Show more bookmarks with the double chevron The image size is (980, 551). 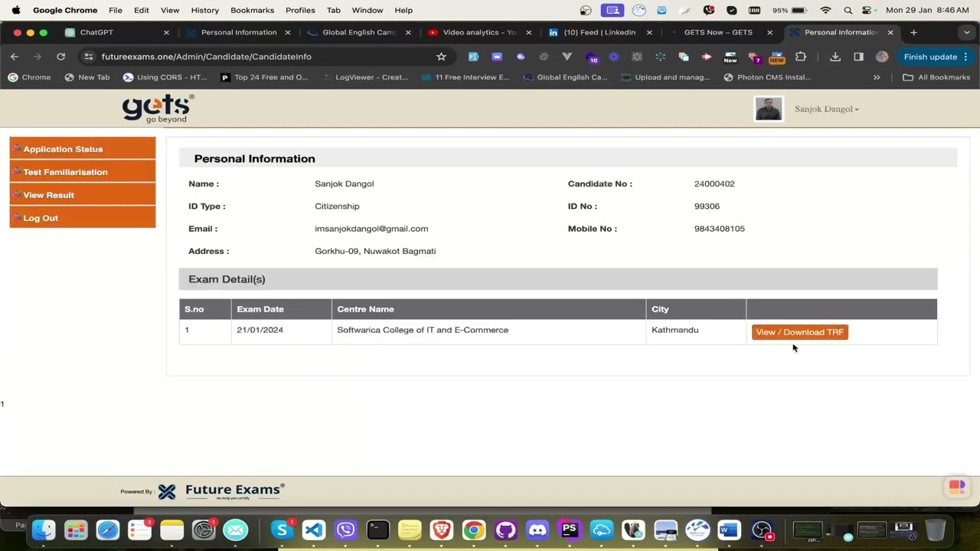877,77
